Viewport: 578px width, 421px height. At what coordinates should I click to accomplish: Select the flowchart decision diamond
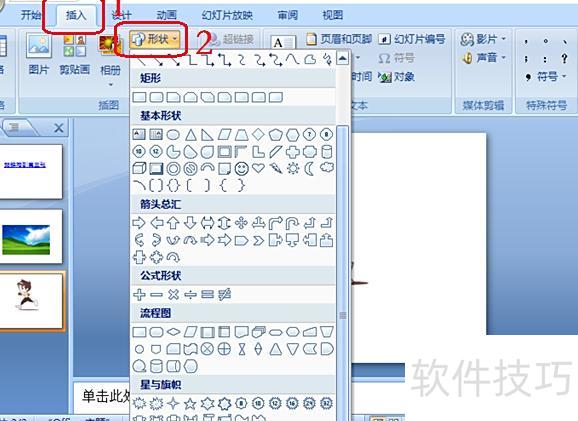[x=173, y=332]
